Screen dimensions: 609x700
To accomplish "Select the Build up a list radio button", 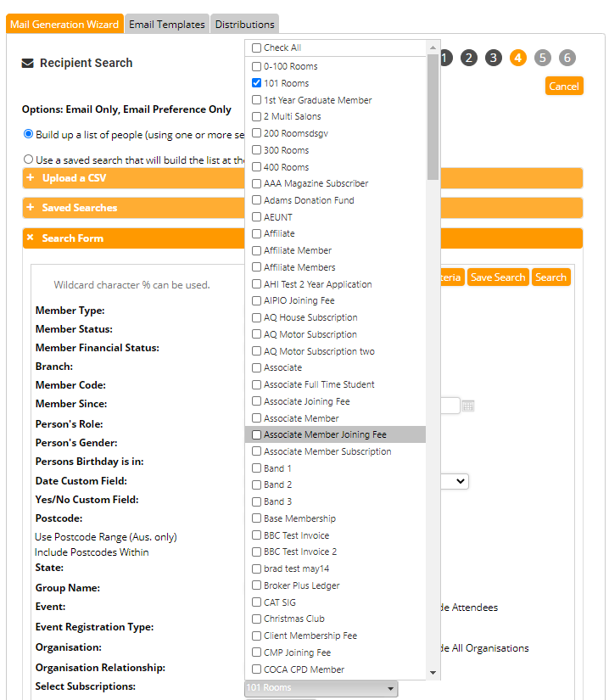I will [29, 134].
